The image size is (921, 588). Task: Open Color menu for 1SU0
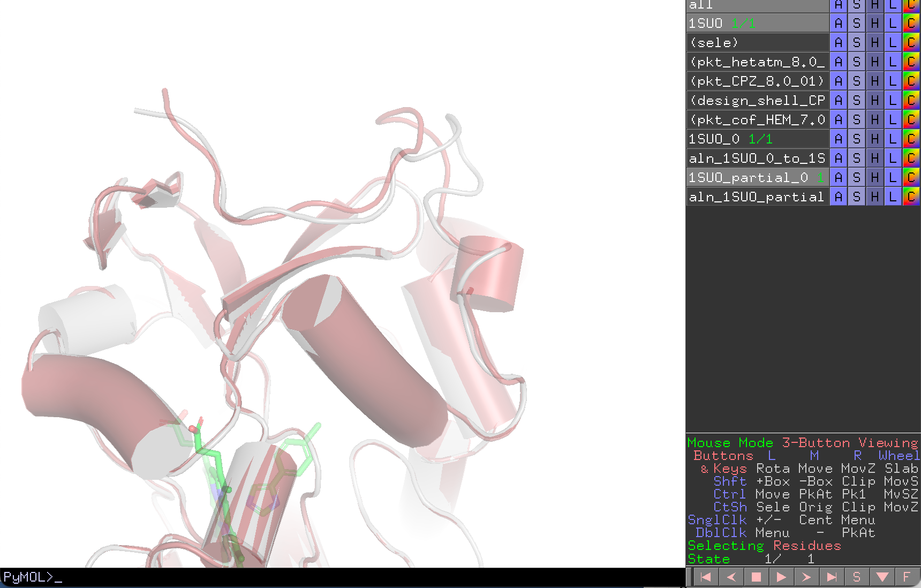click(x=911, y=23)
